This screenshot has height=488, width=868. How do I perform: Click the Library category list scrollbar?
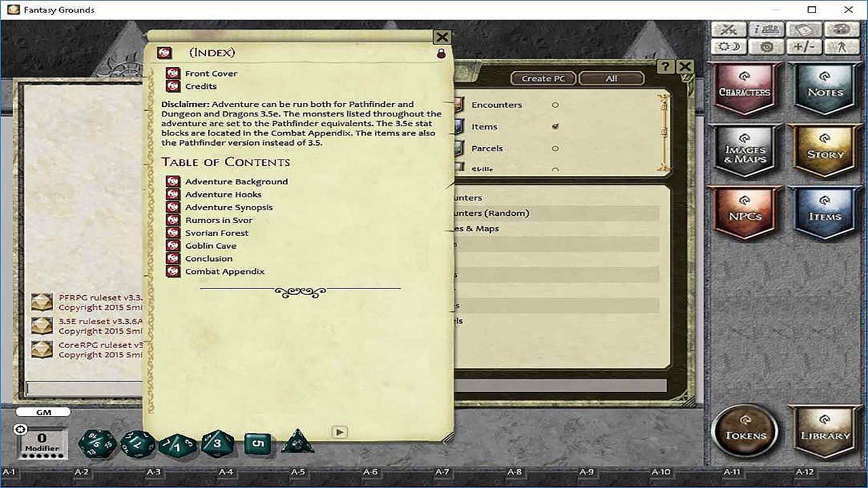[x=663, y=133]
